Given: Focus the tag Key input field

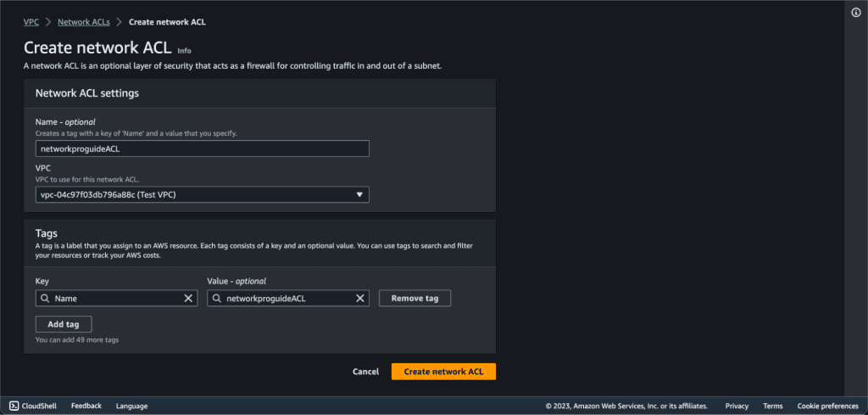Looking at the screenshot, I should click(x=116, y=298).
